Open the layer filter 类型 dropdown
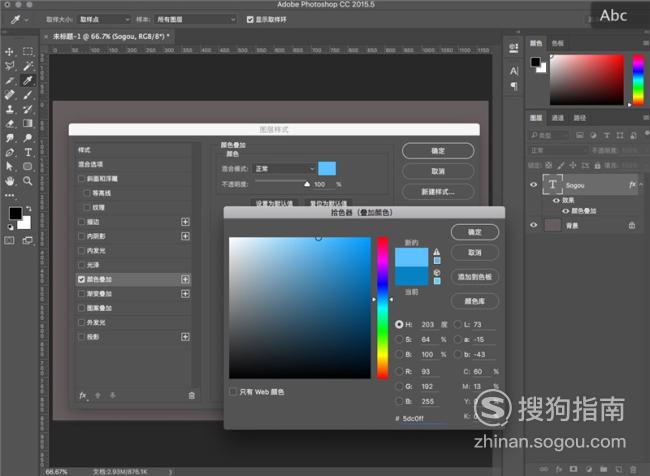Viewport: 650px width, 476px height. tap(549, 135)
